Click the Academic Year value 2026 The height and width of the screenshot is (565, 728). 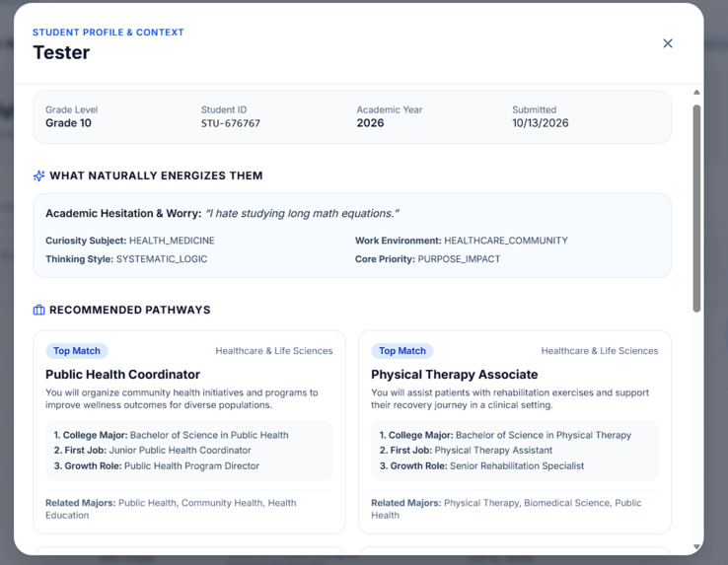pyautogui.click(x=370, y=123)
